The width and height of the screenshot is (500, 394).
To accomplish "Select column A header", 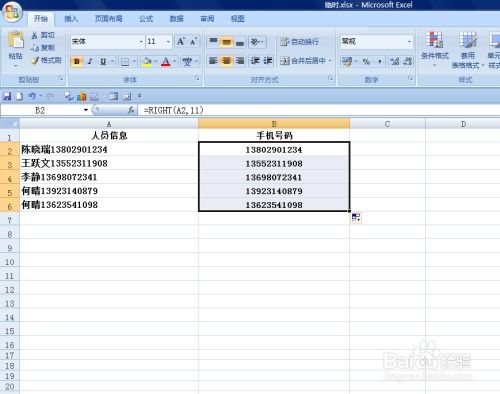I will point(109,124).
